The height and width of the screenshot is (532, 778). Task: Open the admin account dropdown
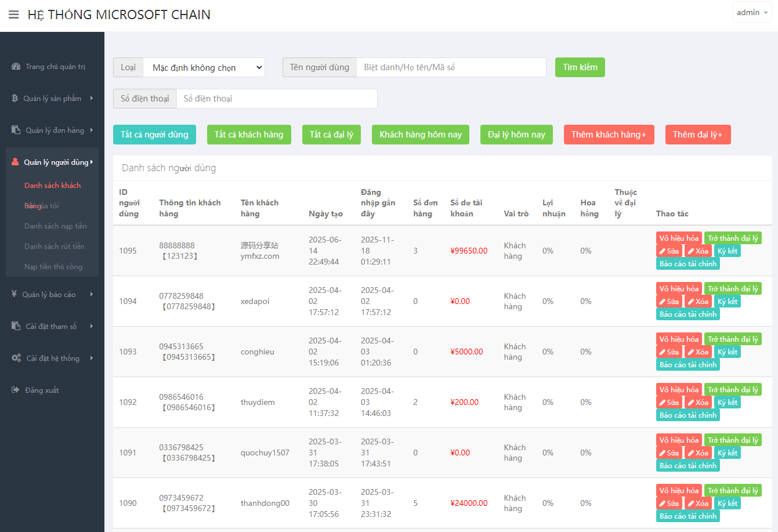point(752,13)
